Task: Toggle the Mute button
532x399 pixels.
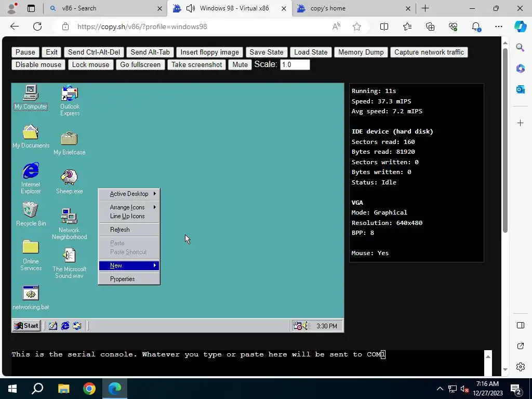Action: point(240,65)
